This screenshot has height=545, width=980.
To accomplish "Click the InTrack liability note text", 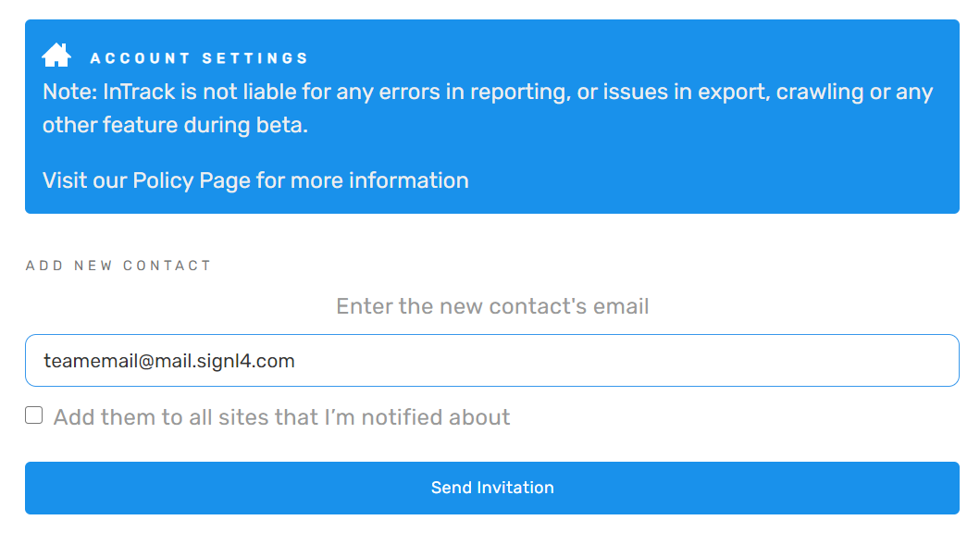I will point(488,108).
